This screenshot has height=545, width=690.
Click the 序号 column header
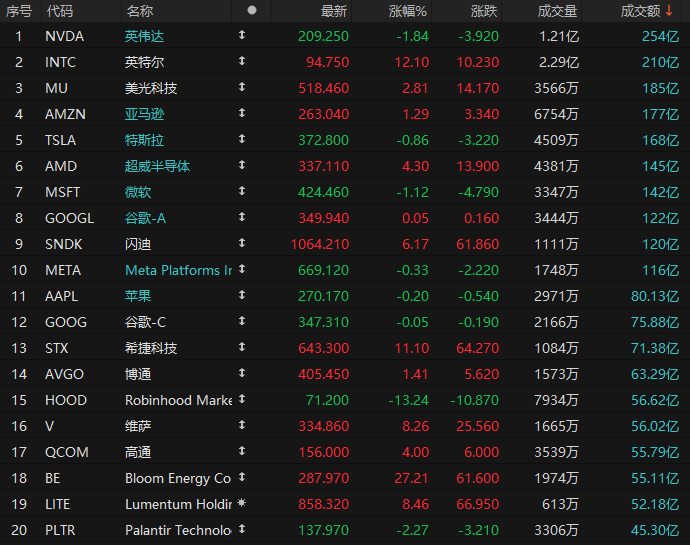click(19, 11)
